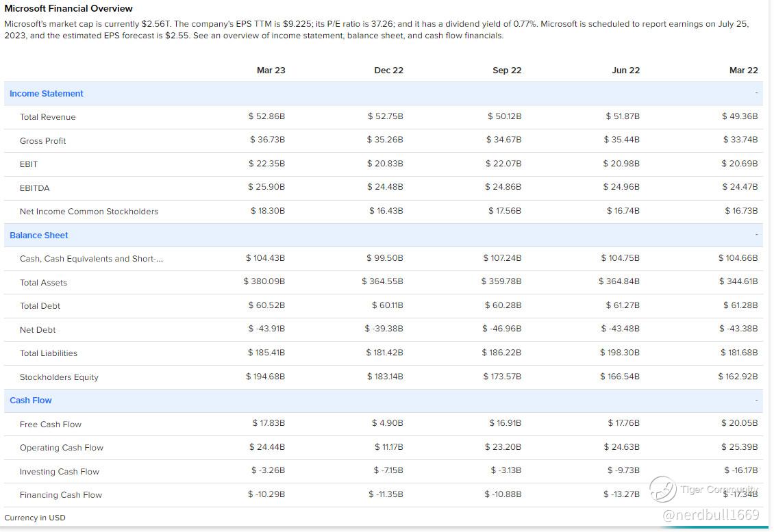Image resolution: width=774 pixels, height=532 pixels.
Task: Select the Mar 23 column header
Action: point(271,71)
